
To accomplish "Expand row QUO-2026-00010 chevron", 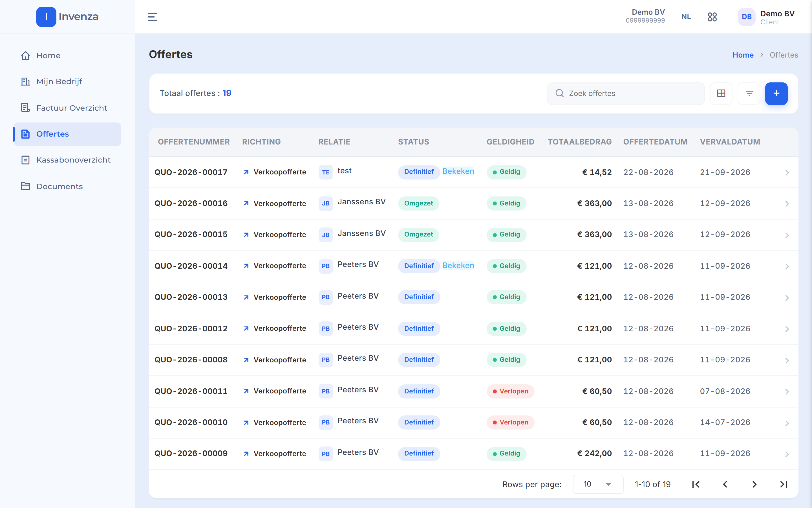I will (787, 423).
